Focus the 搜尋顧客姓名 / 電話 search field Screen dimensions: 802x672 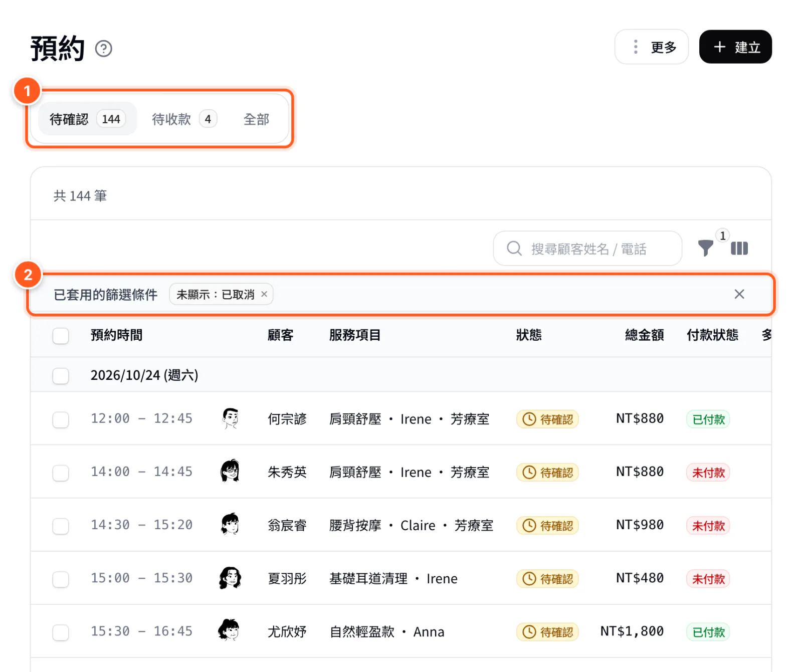[587, 249]
